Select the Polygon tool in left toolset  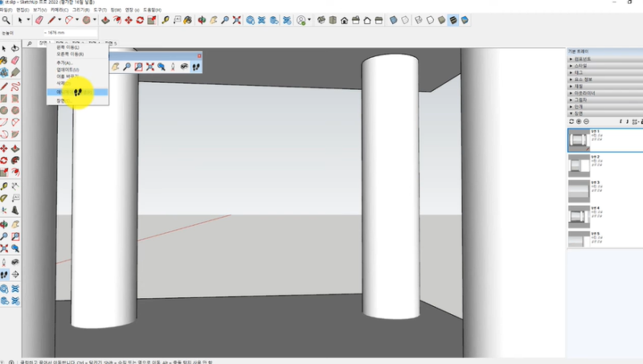15,110
